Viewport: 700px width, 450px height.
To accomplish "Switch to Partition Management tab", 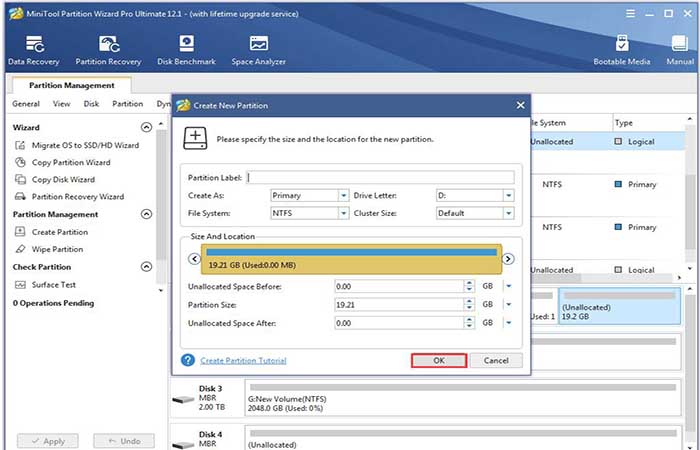I will [72, 85].
